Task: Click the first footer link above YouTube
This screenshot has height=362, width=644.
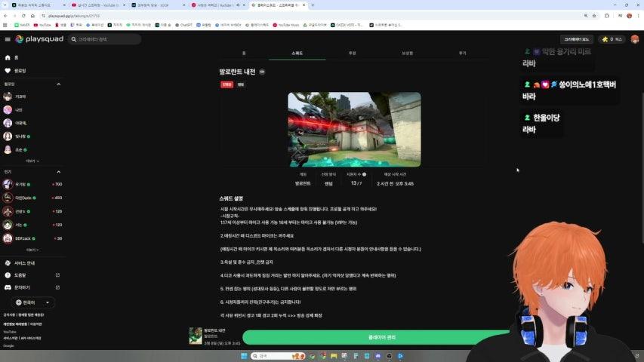Action: (8, 314)
